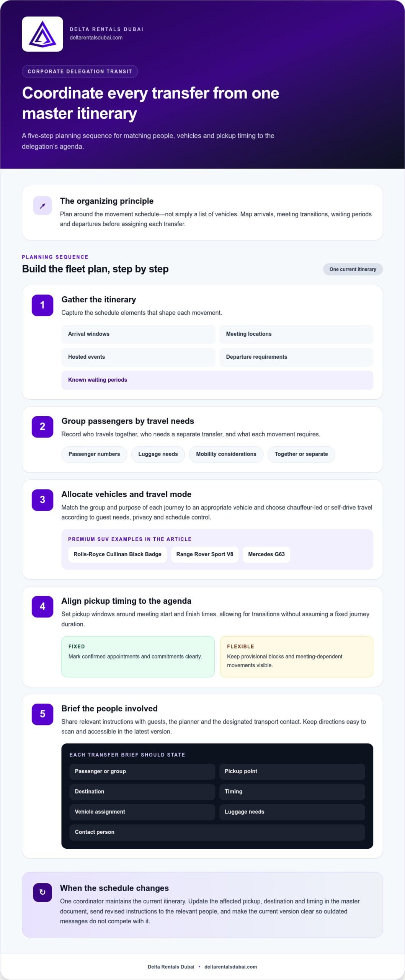Click the Delta Rentals triangle logo
The width and height of the screenshot is (405, 980).
[42, 34]
